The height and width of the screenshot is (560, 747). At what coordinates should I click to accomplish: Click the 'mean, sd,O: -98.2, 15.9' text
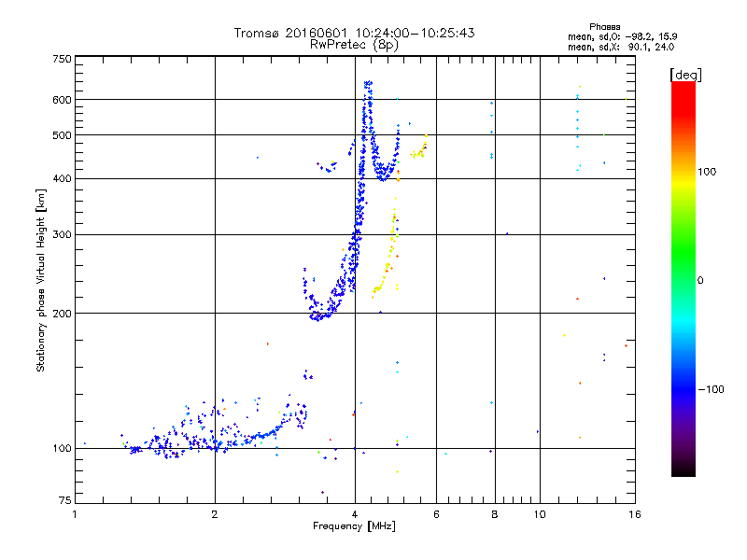tap(622, 36)
